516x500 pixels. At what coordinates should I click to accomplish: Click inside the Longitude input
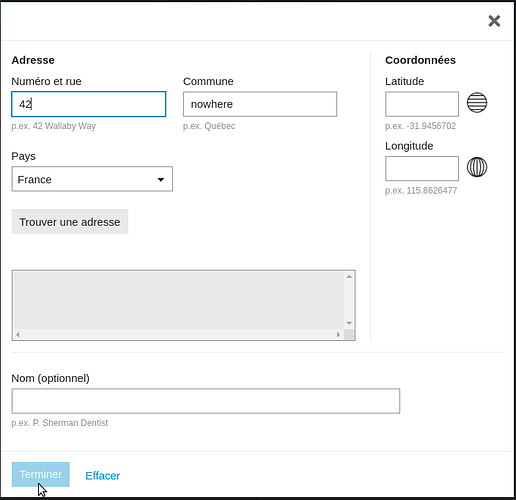click(422, 169)
